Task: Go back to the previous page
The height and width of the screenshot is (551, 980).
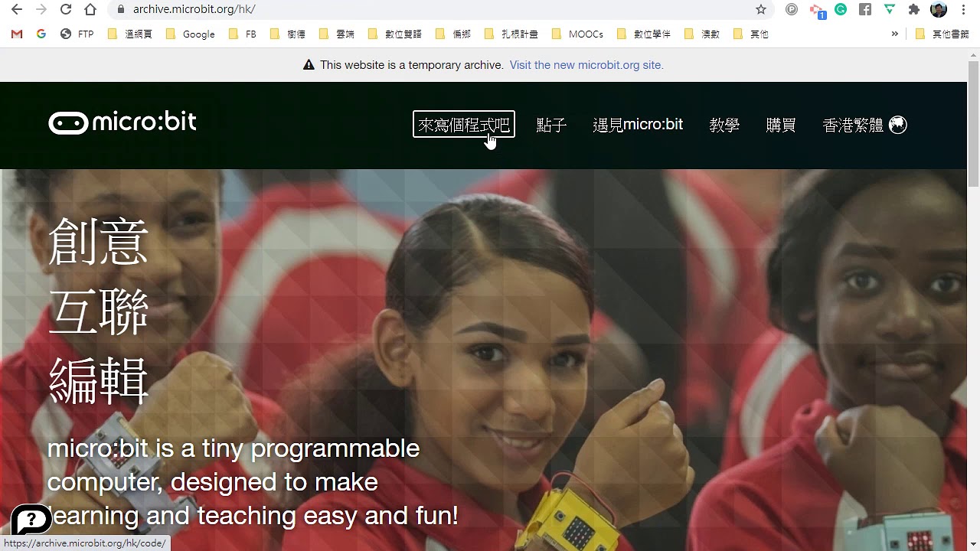Action: click(x=17, y=10)
